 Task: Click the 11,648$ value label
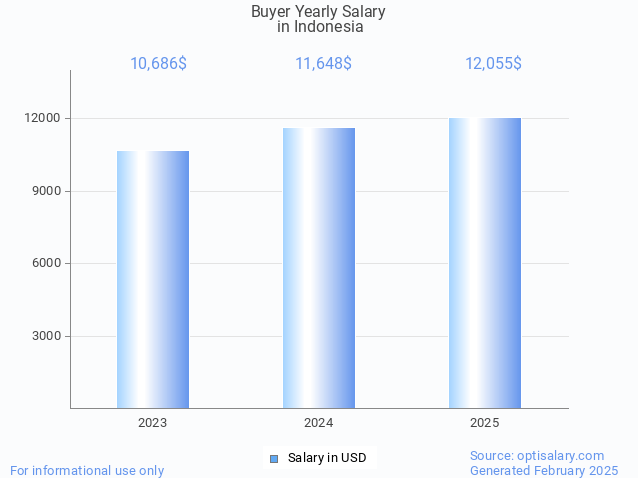323,63
